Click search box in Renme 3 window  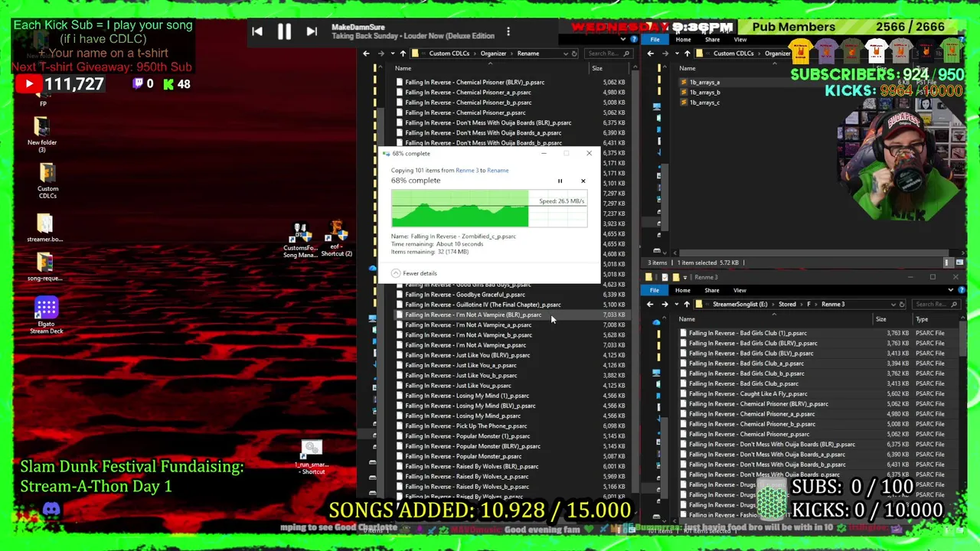pyautogui.click(x=936, y=305)
